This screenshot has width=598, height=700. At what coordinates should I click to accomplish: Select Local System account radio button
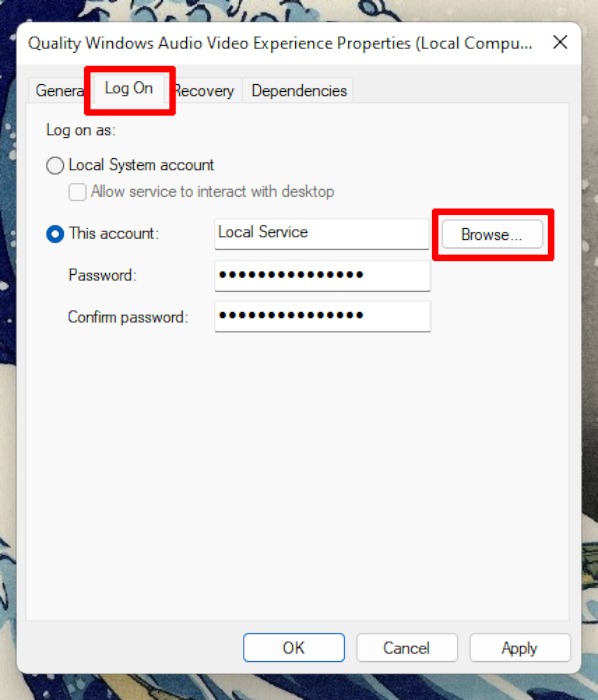tap(55, 166)
